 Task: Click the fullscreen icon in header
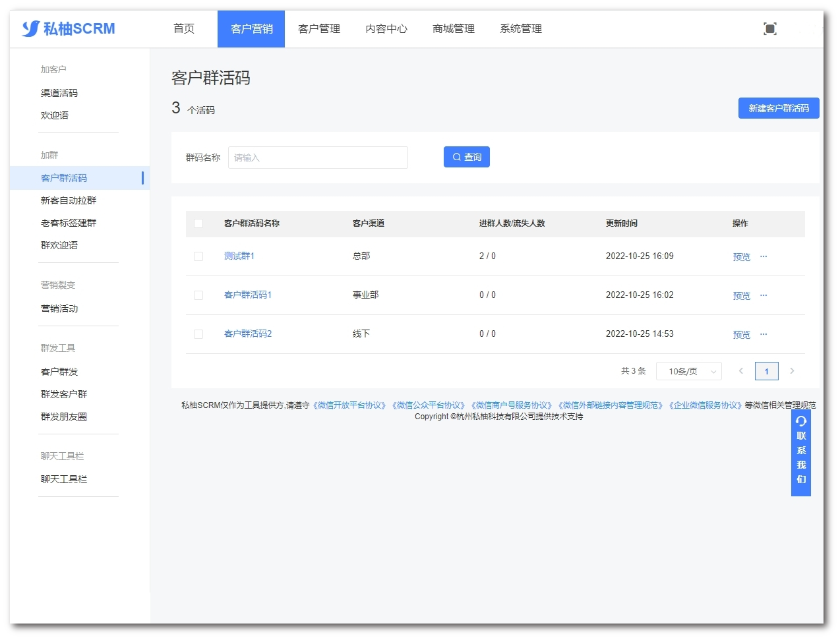[x=769, y=28]
